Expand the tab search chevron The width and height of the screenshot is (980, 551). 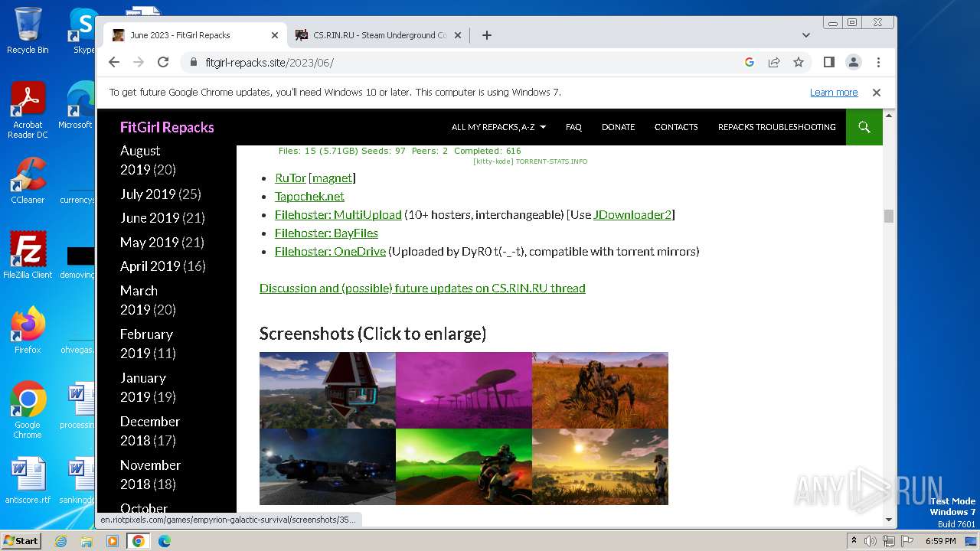(x=806, y=35)
